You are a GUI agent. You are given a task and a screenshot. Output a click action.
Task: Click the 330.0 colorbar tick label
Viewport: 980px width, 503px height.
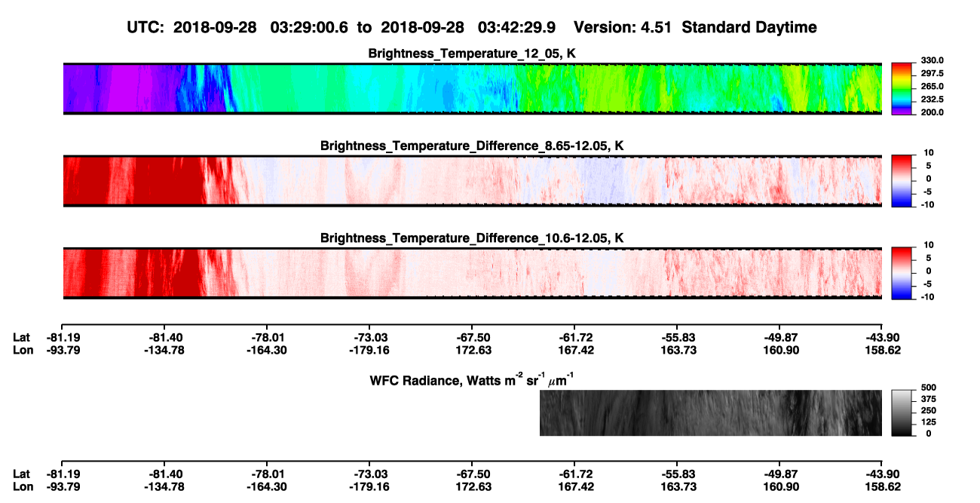(x=933, y=60)
